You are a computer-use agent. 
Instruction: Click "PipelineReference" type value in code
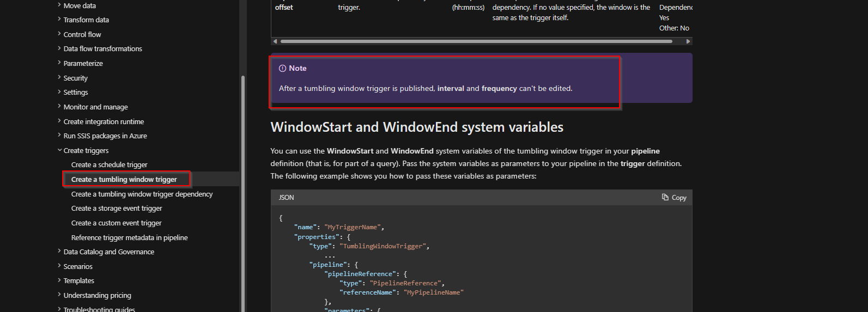(x=405, y=283)
